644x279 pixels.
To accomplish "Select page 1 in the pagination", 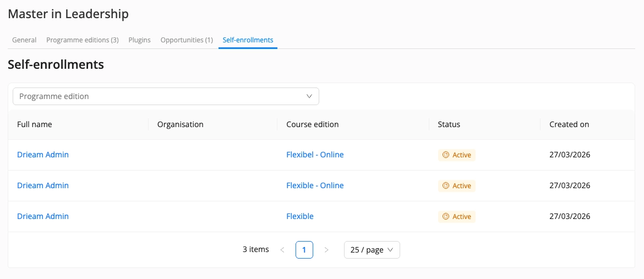I will click(x=304, y=250).
